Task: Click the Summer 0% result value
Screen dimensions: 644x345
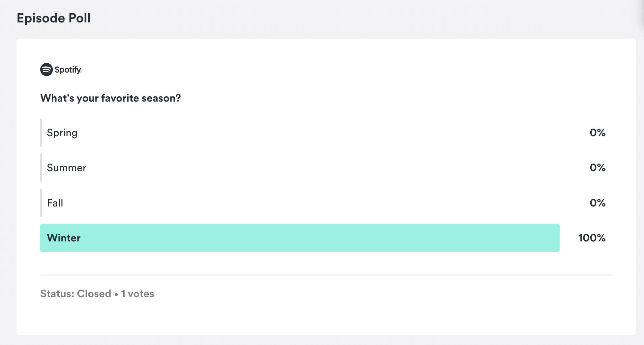Action: [598, 168]
